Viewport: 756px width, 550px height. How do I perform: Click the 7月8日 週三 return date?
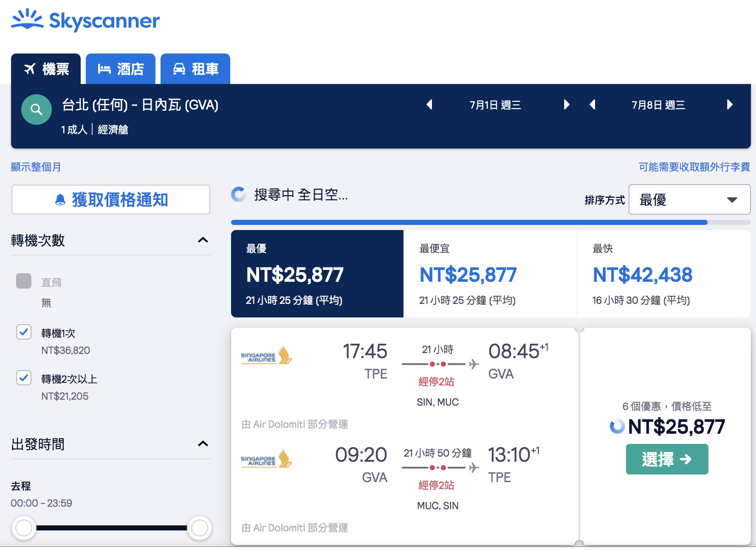tap(658, 105)
